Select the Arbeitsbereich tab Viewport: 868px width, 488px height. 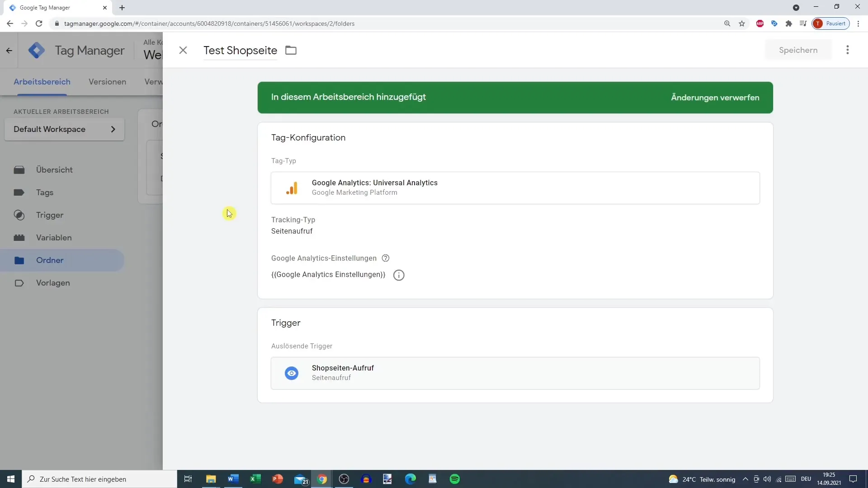pyautogui.click(x=42, y=82)
